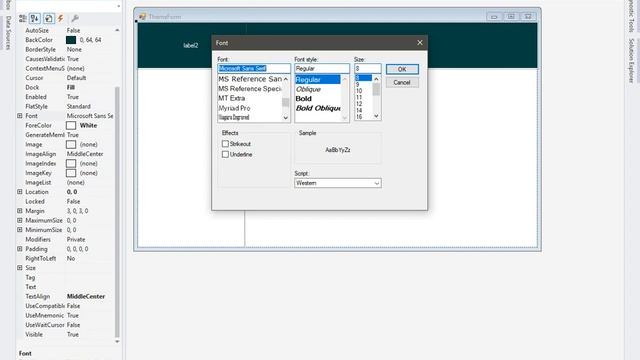640x360 pixels.
Task: Select Myriad Pro font in list
Action: pos(234,108)
